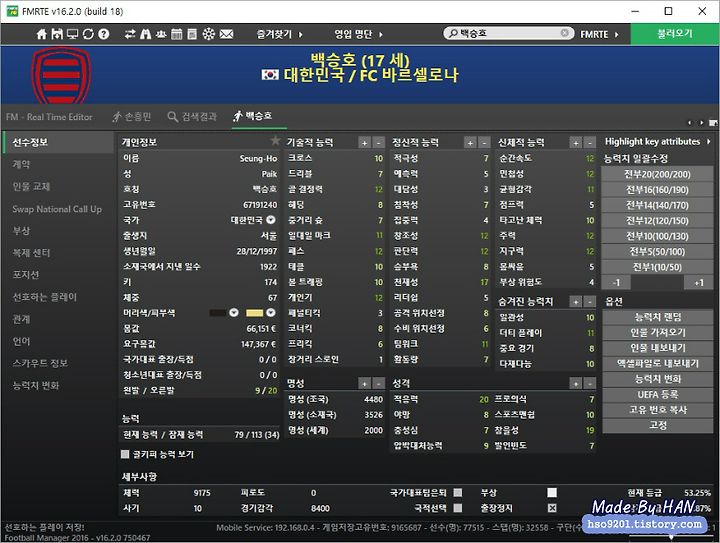Open the 국가 대한민국 dropdown arrow
Image resolution: width=720 pixels, height=543 pixels.
(271, 220)
